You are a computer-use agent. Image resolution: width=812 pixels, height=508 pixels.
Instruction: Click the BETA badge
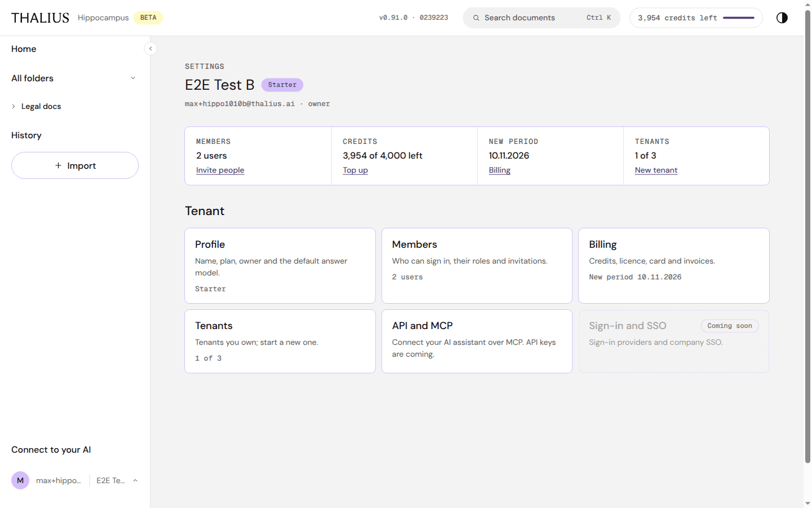tap(148, 17)
